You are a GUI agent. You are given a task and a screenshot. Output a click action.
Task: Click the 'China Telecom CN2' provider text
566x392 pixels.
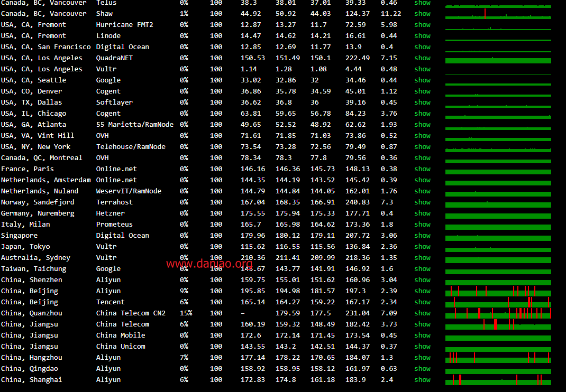pyautogui.click(x=131, y=313)
